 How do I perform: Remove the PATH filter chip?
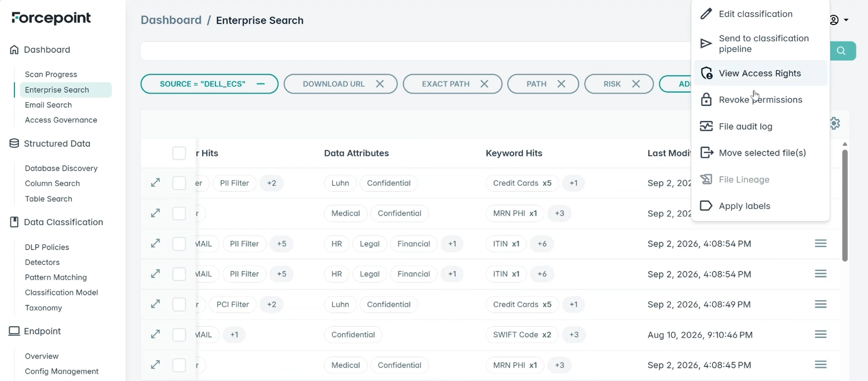tap(561, 84)
